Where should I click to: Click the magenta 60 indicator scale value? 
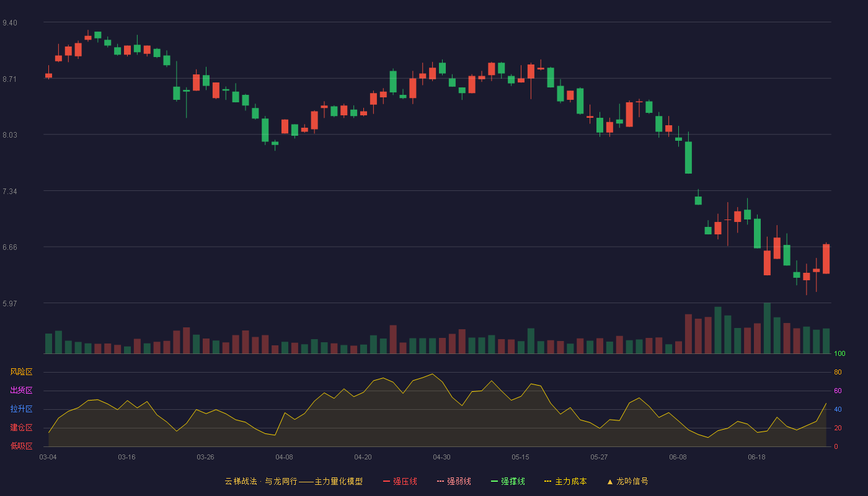coord(838,391)
